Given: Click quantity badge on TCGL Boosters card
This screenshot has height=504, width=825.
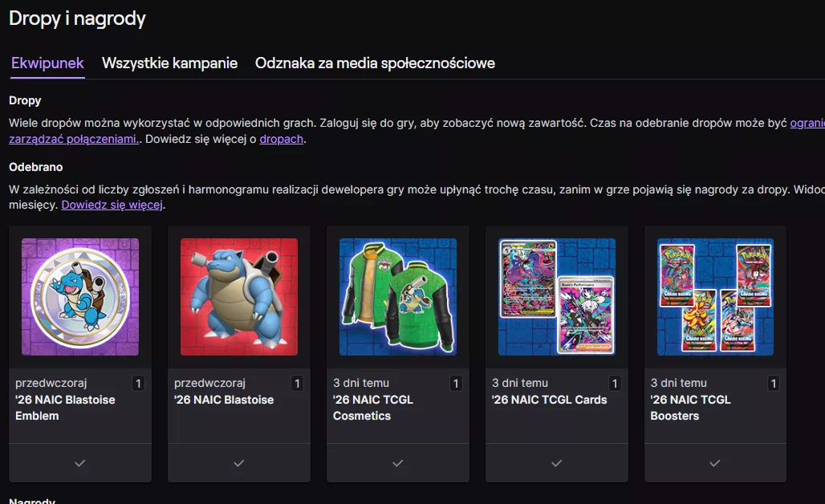Looking at the screenshot, I should [774, 384].
